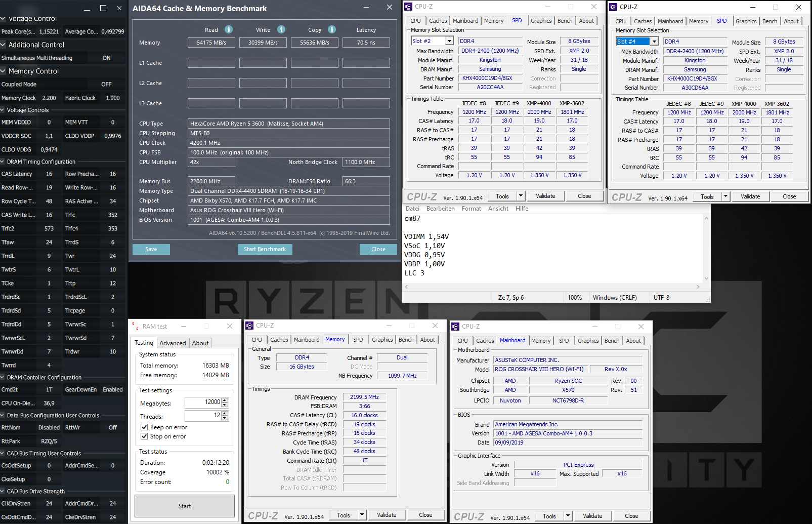Collapse CAD Bus Timing User Controls section
This screenshot has height=524, width=812.
tap(3, 453)
